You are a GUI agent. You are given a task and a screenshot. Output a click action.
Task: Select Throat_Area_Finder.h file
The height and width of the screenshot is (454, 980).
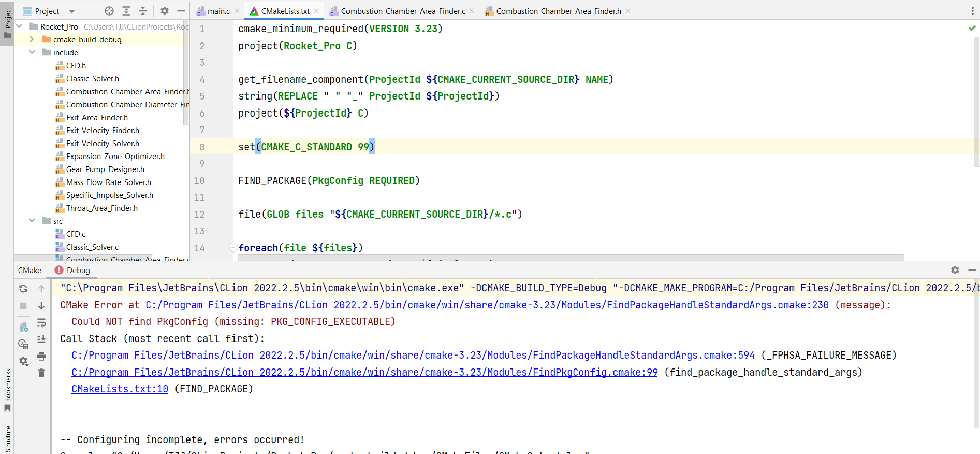point(102,208)
